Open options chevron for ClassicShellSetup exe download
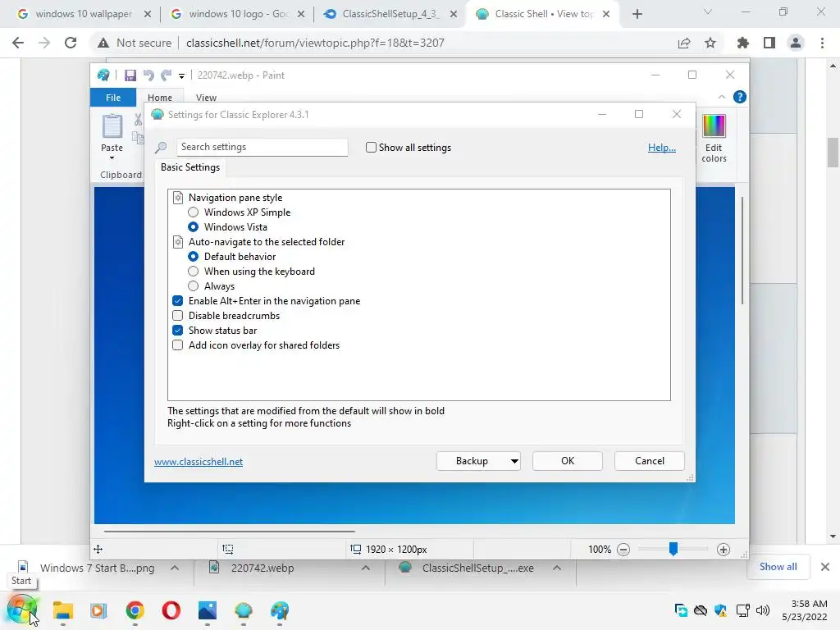This screenshot has width=840, height=630. (557, 568)
